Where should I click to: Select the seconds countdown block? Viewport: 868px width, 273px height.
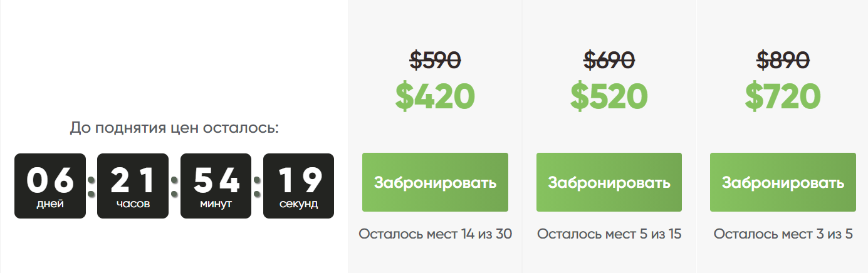[x=298, y=186]
